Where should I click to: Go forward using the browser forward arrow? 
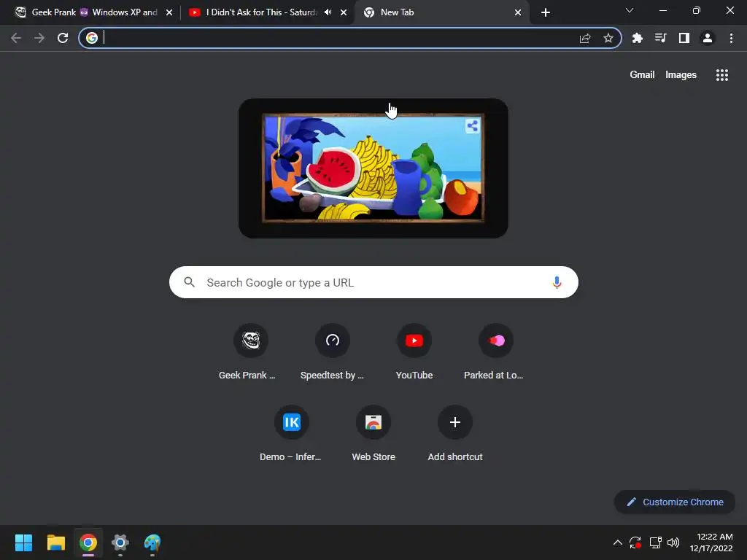pyautogui.click(x=39, y=38)
